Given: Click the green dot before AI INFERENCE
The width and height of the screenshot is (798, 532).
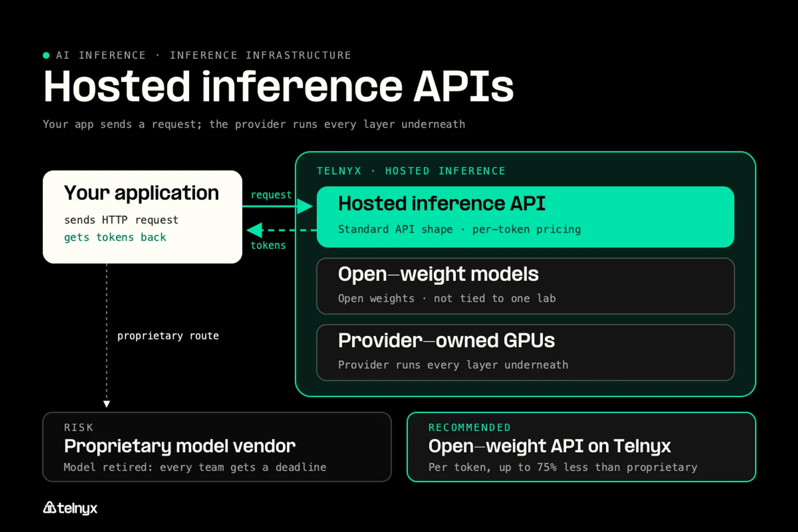Looking at the screenshot, I should coord(46,55).
